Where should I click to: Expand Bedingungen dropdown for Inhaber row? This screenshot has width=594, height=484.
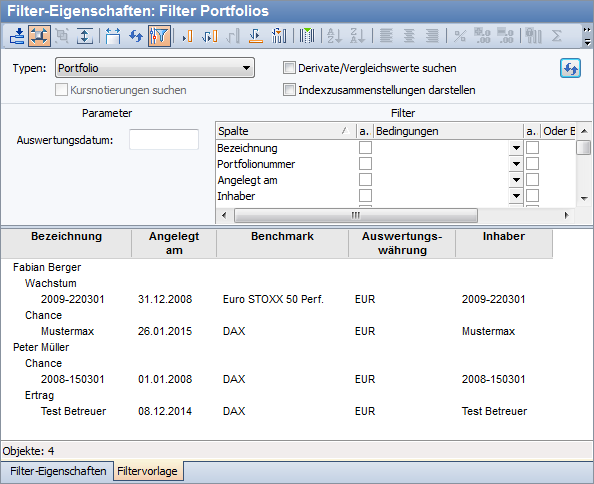coord(516,196)
